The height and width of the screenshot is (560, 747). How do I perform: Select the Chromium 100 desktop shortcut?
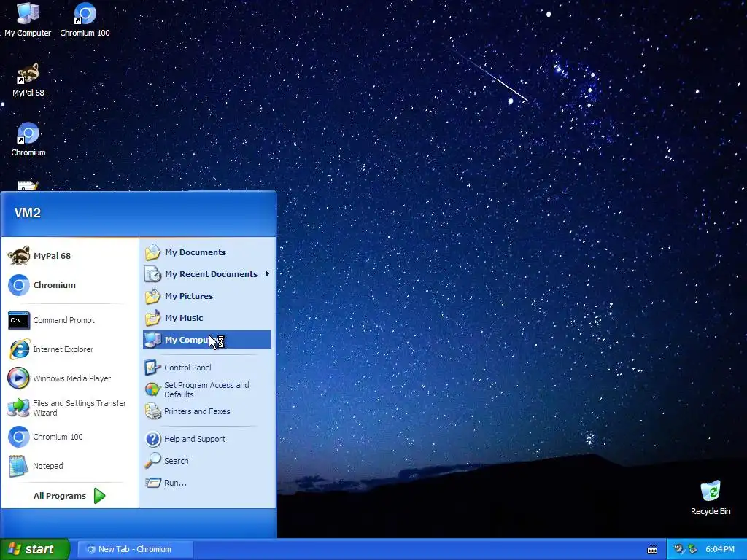(85, 20)
